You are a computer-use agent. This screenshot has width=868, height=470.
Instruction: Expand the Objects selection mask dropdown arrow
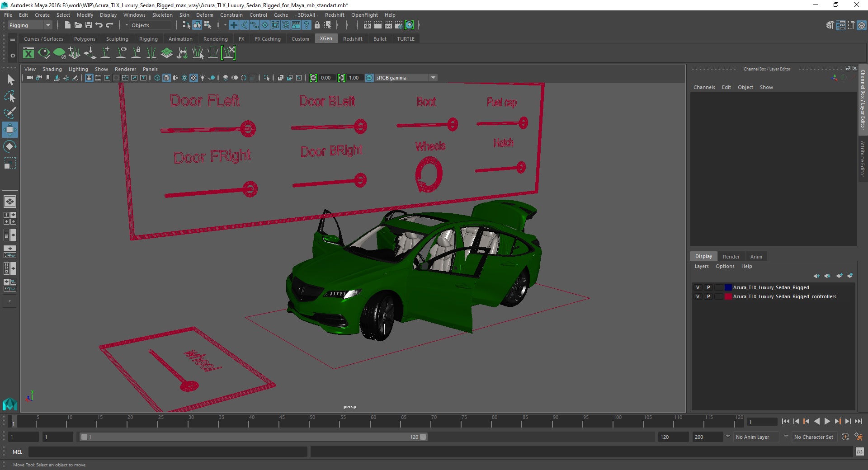(x=127, y=25)
